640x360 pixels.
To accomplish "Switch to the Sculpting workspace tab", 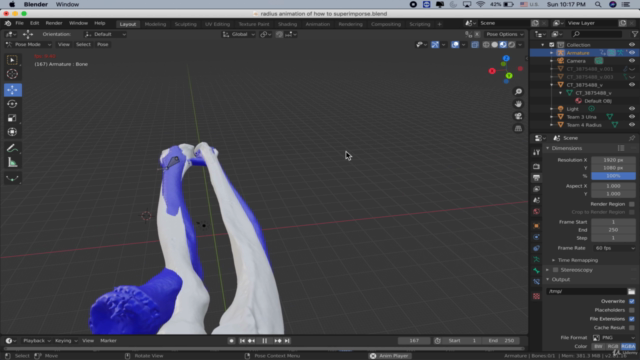I will tap(185, 24).
